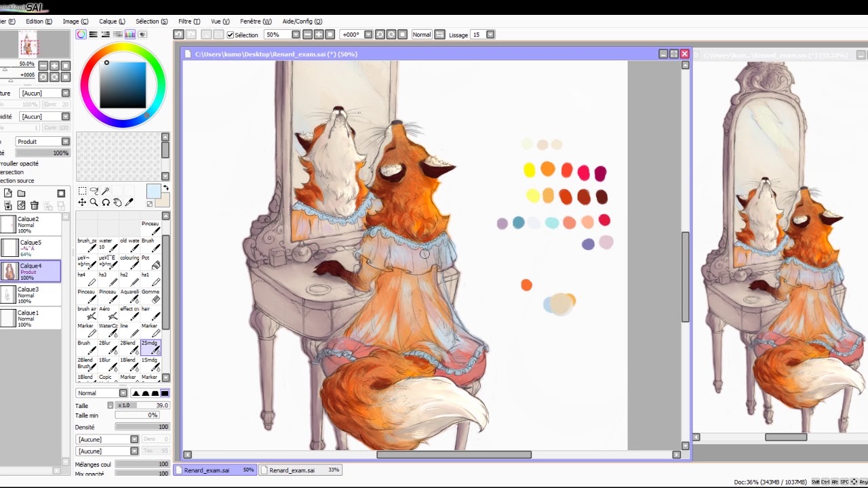Select the flat rectangular brush edge shape
868x488 pixels.
[165, 393]
